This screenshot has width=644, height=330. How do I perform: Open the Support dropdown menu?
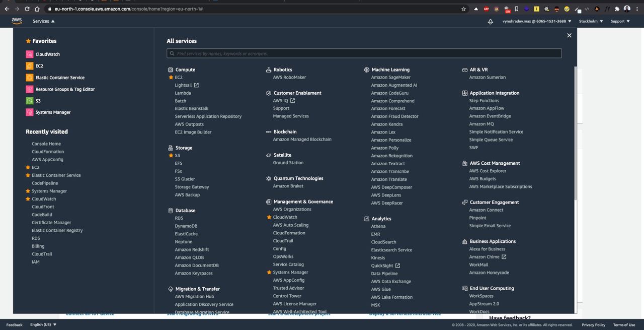[620, 21]
